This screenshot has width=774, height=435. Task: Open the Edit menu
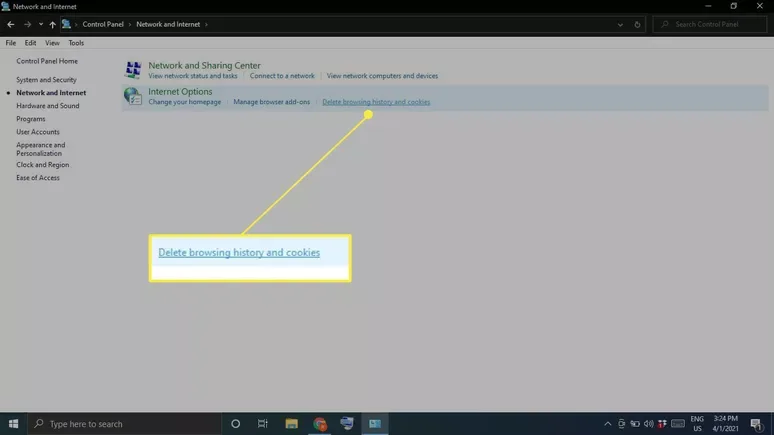[30, 43]
